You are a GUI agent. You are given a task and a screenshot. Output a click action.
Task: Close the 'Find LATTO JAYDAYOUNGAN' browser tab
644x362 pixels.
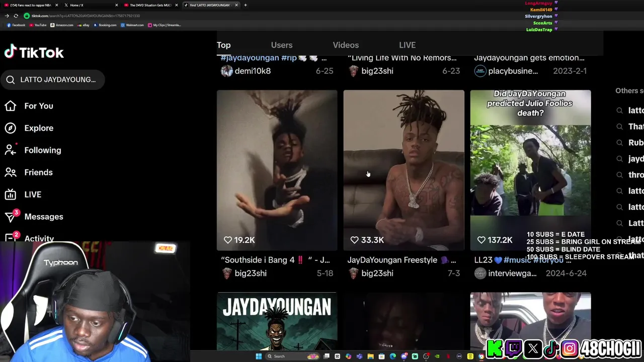point(236,5)
